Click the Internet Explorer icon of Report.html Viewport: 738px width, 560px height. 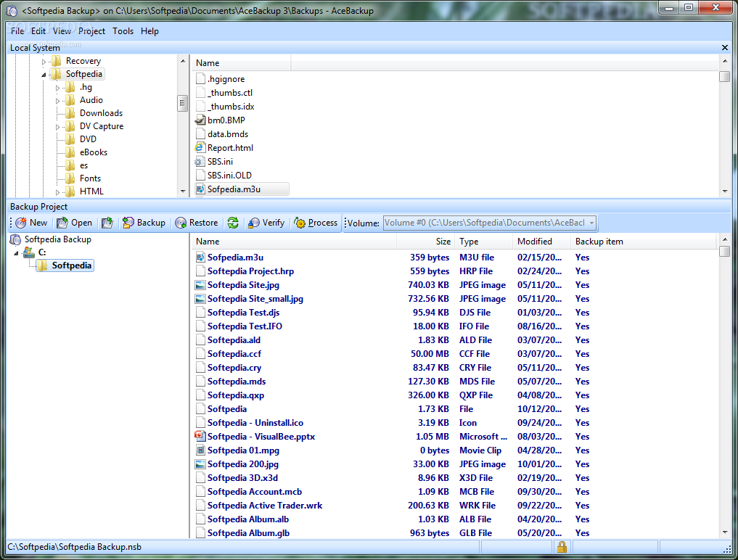pyautogui.click(x=200, y=148)
